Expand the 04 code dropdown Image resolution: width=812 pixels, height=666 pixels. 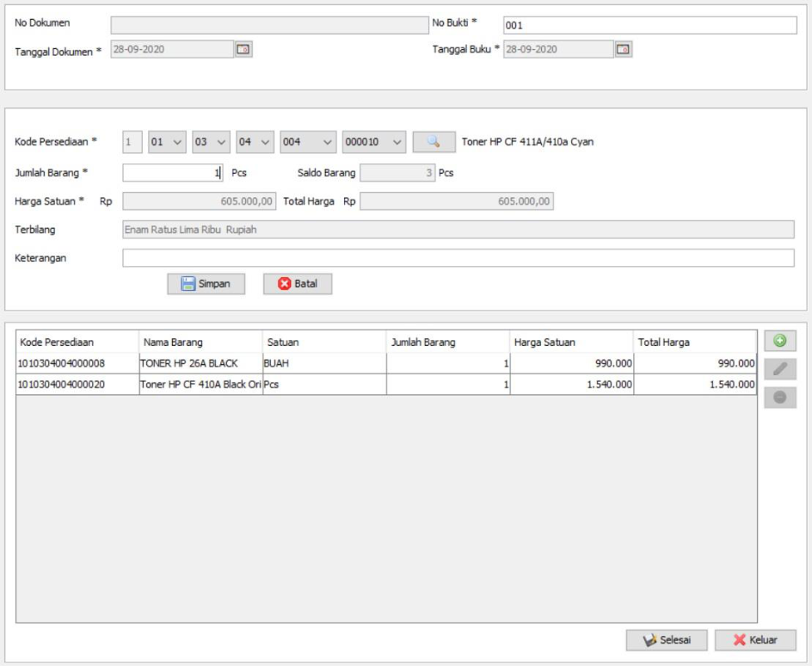pyautogui.click(x=255, y=142)
